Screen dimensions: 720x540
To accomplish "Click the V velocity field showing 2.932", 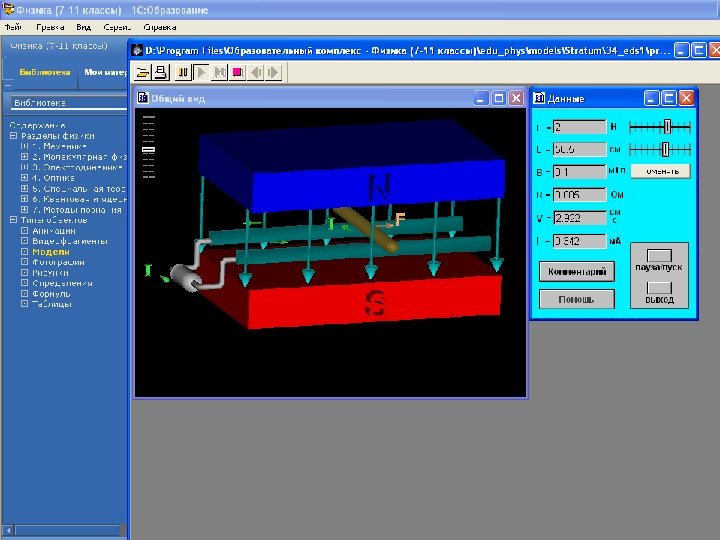I will click(579, 218).
